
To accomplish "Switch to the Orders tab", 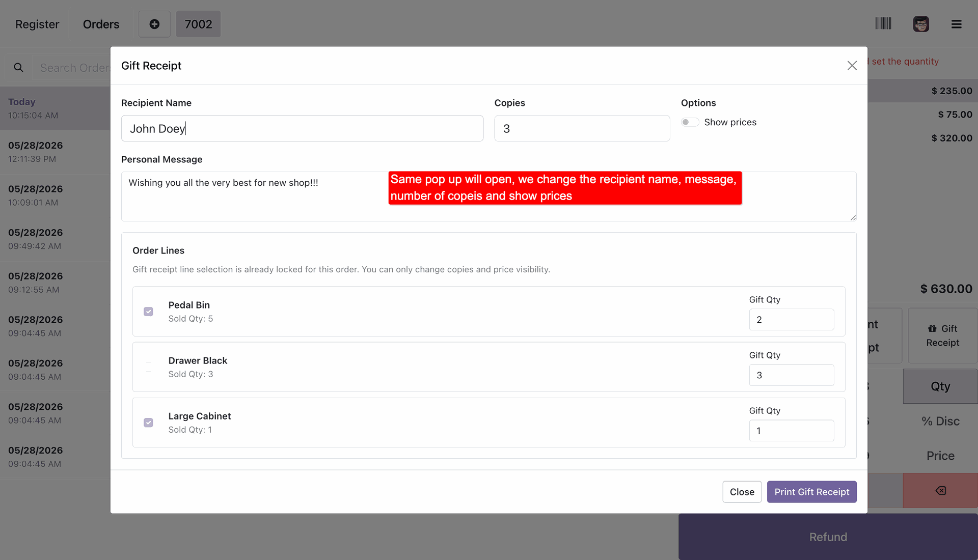I will [x=101, y=24].
